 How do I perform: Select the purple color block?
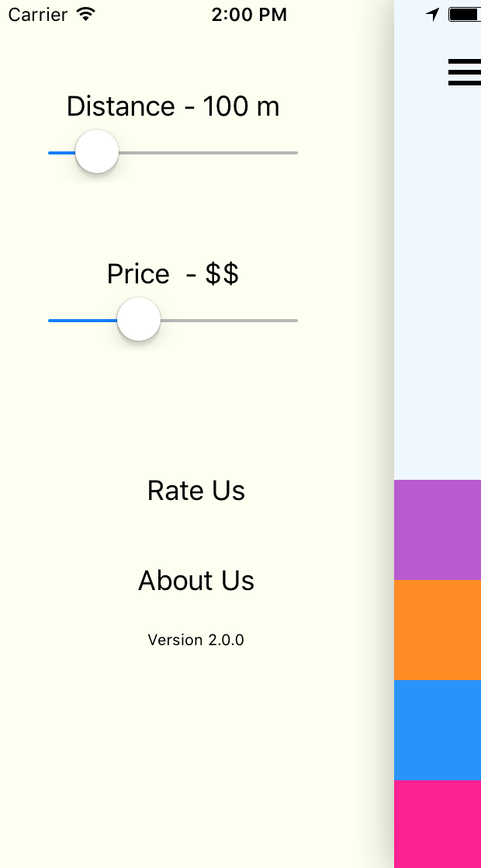pyautogui.click(x=438, y=529)
